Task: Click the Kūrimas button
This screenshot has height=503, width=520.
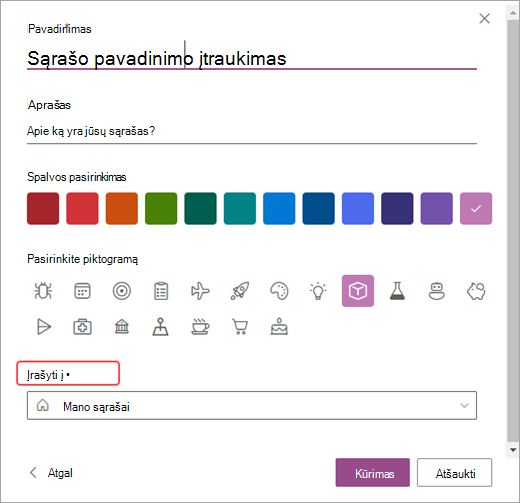Action: pos(373,472)
